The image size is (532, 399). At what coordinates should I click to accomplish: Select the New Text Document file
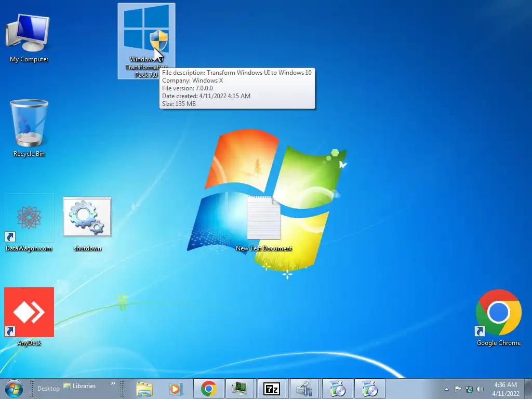pos(263,224)
